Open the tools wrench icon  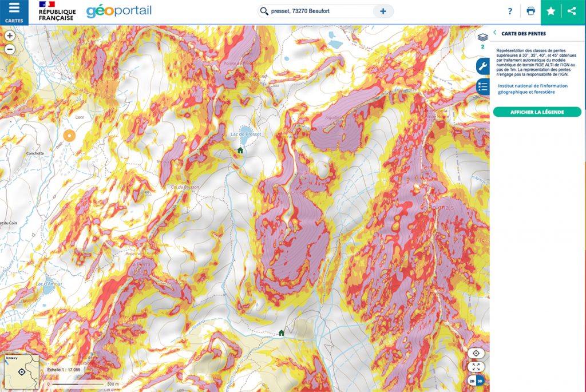point(483,66)
